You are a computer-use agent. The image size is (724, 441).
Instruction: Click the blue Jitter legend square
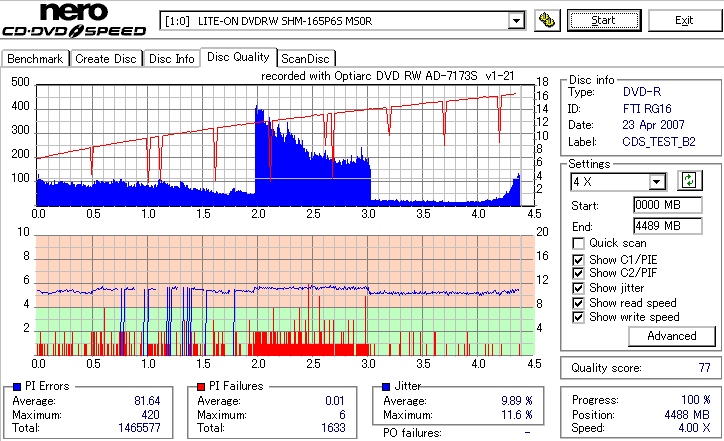pyautogui.click(x=386, y=387)
